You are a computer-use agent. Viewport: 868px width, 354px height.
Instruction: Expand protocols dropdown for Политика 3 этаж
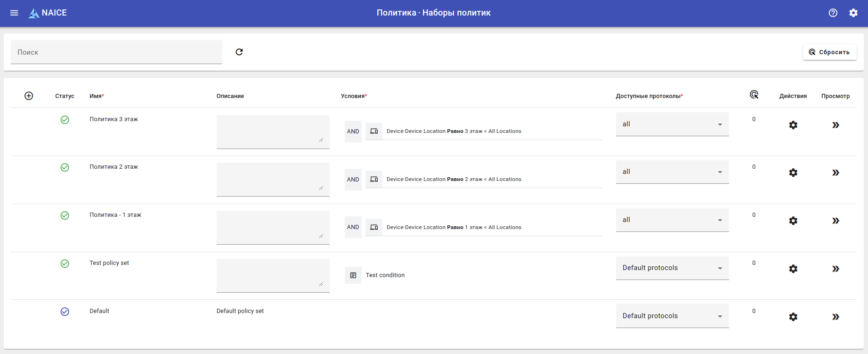[672, 124]
